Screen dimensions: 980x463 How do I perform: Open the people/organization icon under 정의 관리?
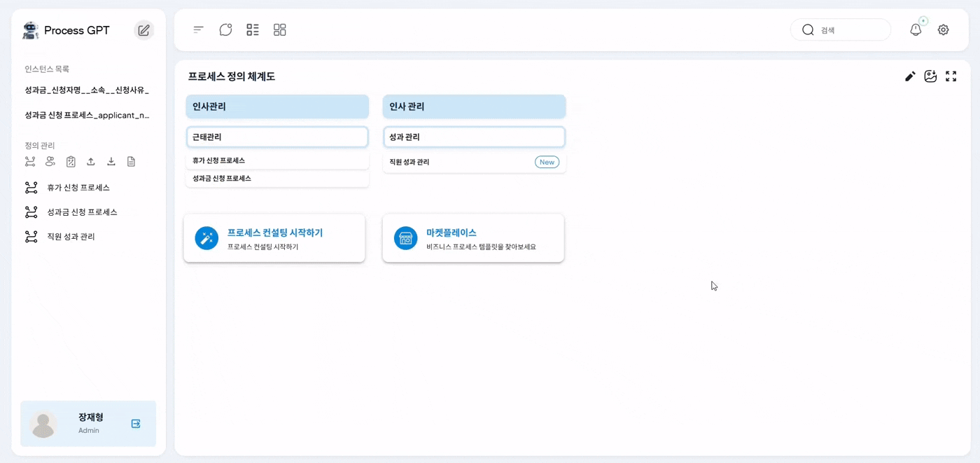[x=50, y=162]
